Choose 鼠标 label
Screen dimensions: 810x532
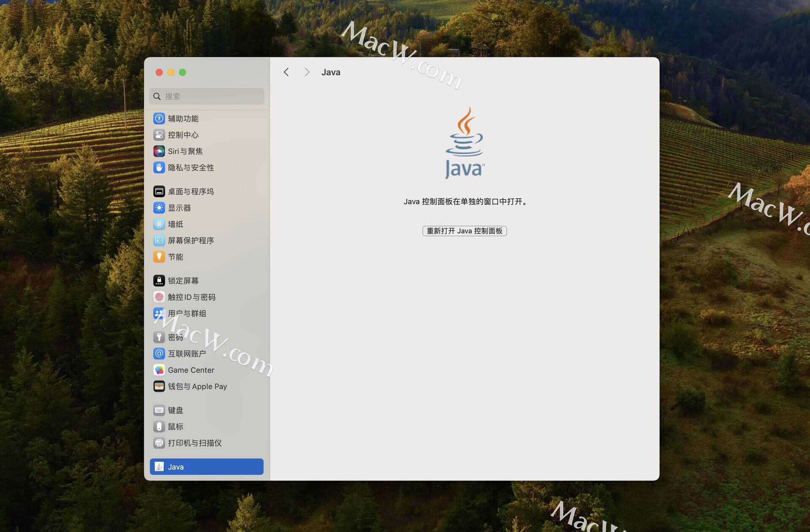175,427
